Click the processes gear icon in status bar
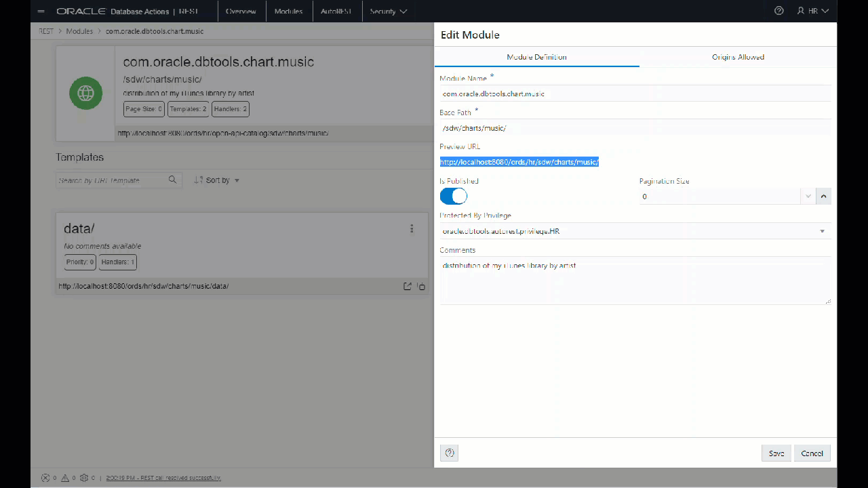The image size is (868, 488). [x=84, y=478]
